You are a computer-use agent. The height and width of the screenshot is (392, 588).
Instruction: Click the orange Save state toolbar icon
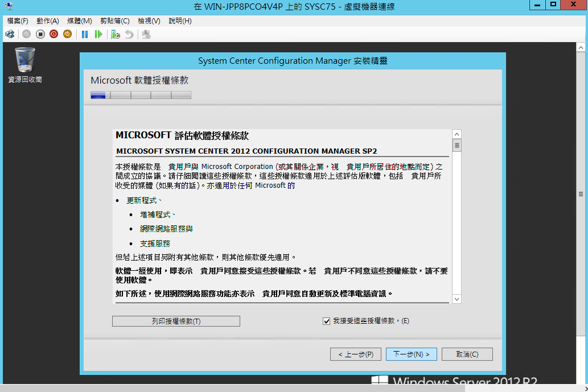click(x=68, y=35)
